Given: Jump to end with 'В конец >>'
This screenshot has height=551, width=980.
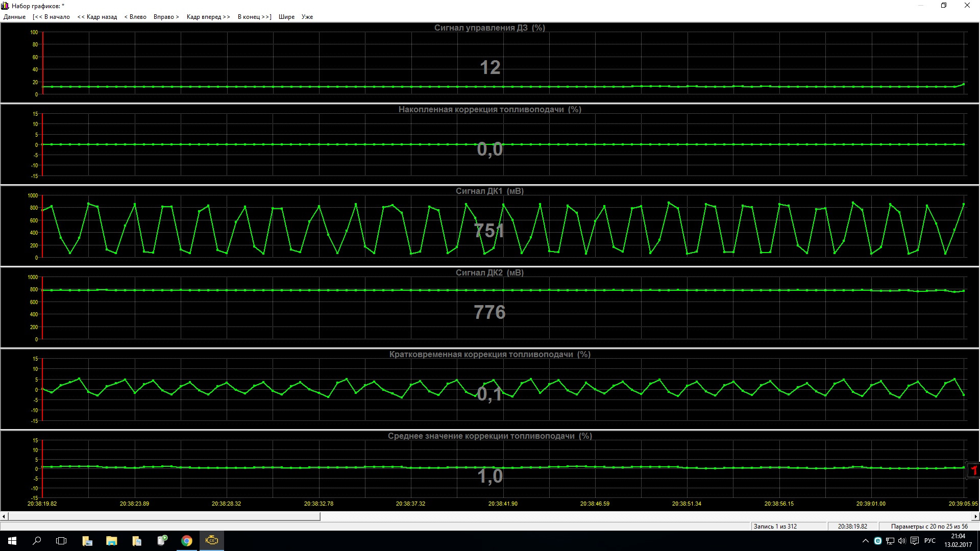Looking at the screenshot, I should click(255, 17).
